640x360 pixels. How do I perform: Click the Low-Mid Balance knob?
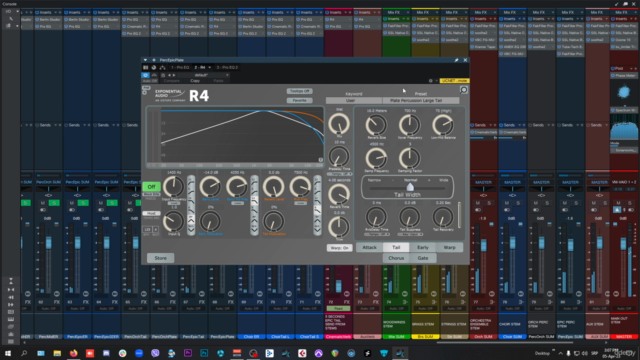point(443,124)
